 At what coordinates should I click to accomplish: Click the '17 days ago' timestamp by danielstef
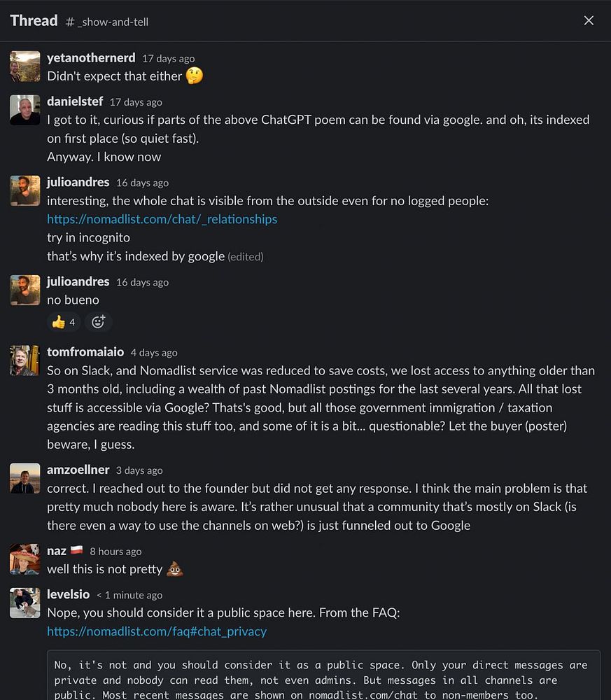tap(136, 102)
